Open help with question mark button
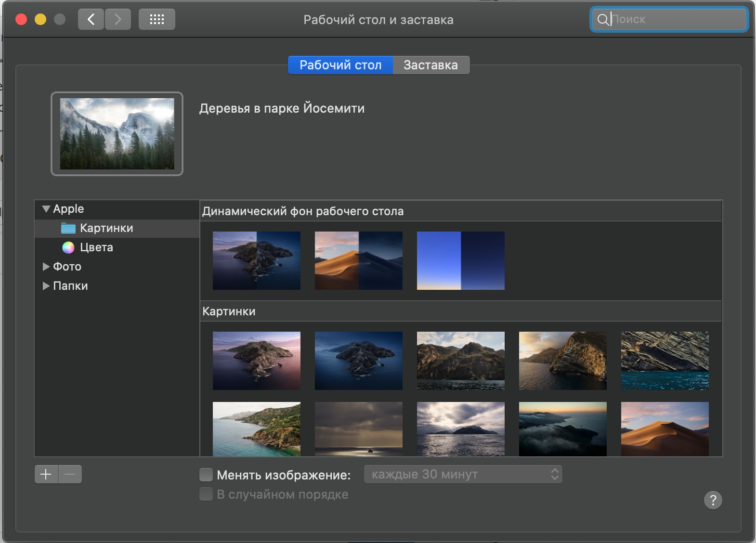756x543 pixels. [713, 500]
